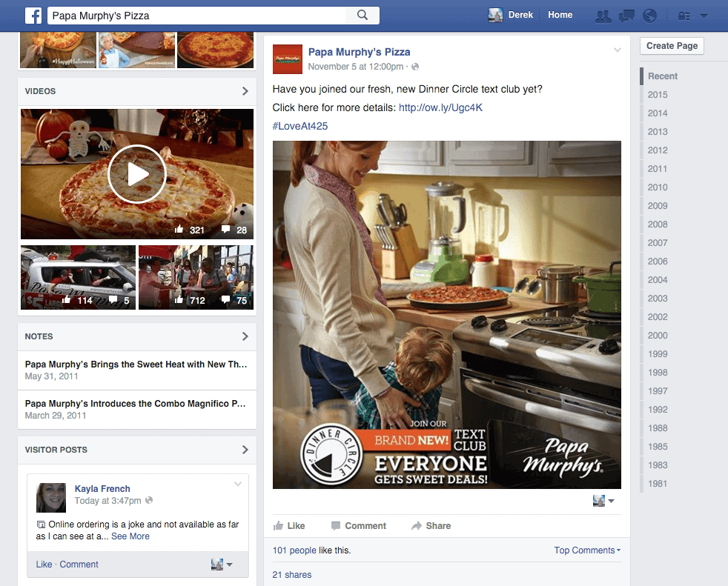The image size is (728, 586).
Task: Click the Create Page button
Action: [672, 46]
